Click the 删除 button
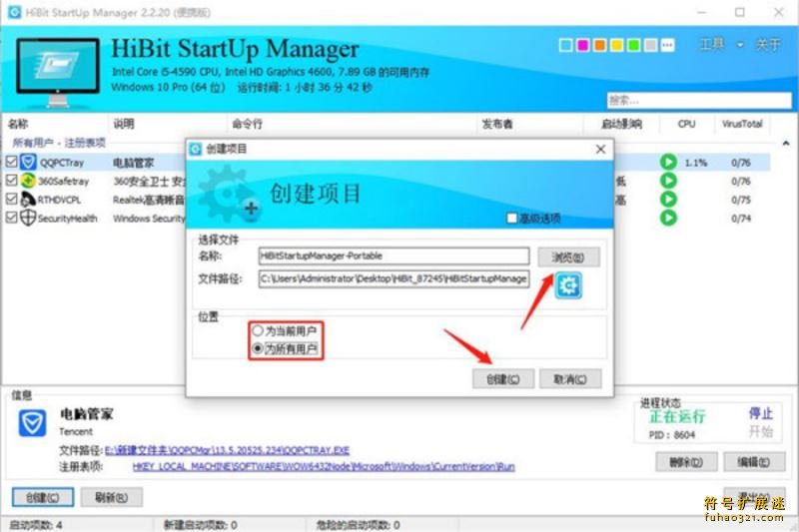Screen dimensions: 799x532 pyautogui.click(x=686, y=462)
